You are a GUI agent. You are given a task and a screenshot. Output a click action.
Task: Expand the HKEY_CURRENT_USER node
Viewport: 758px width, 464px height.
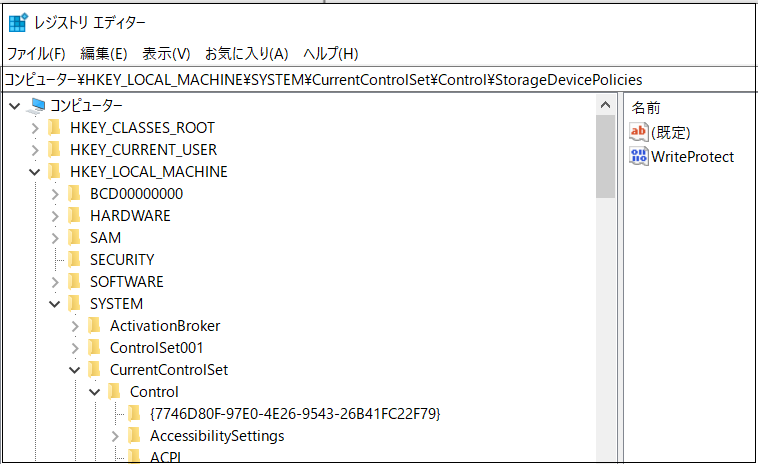(35, 150)
